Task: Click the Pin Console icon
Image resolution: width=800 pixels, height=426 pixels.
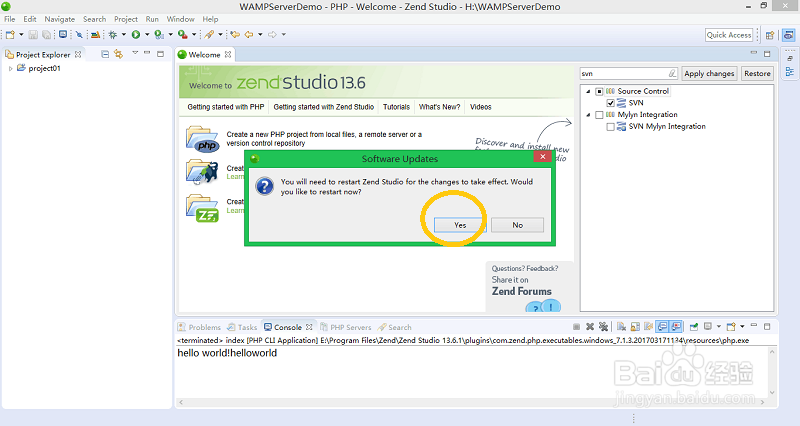Action: tap(694, 327)
